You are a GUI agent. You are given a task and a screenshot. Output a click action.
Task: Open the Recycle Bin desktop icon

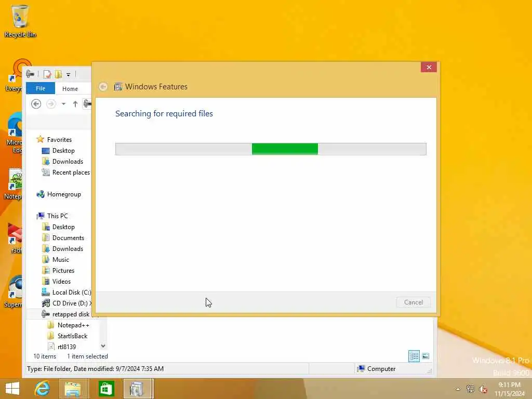[20, 21]
